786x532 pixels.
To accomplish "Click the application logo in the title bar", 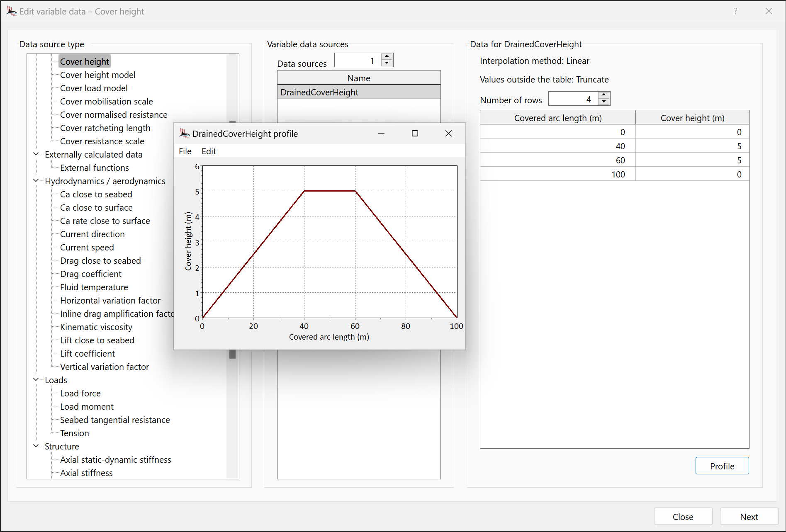I will [x=12, y=11].
